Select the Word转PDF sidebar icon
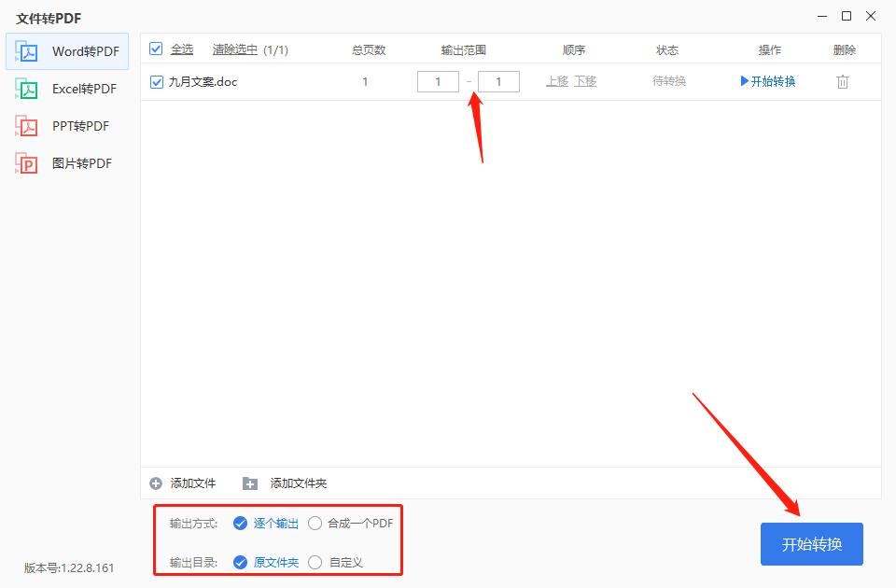Viewport: 896px width, 588px height. (x=25, y=52)
